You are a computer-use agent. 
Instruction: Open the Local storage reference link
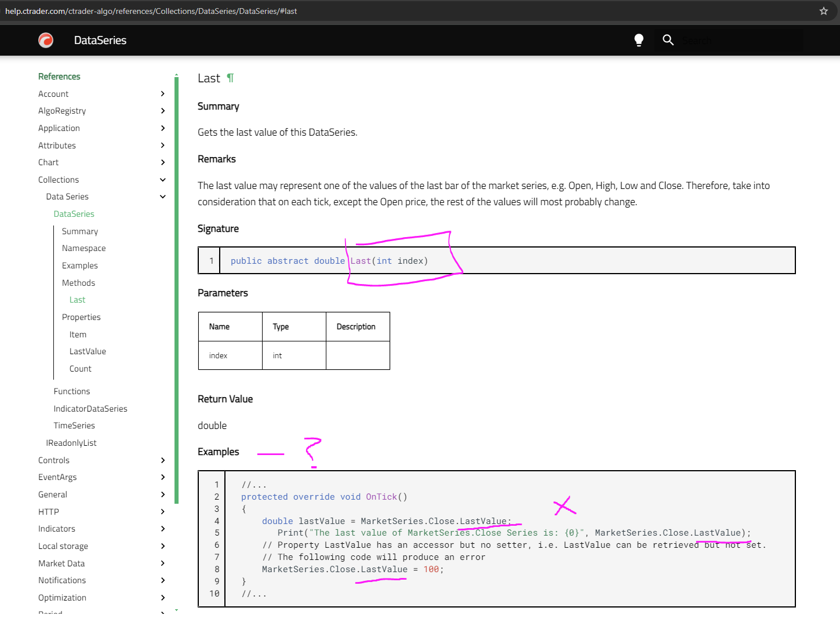pos(63,546)
